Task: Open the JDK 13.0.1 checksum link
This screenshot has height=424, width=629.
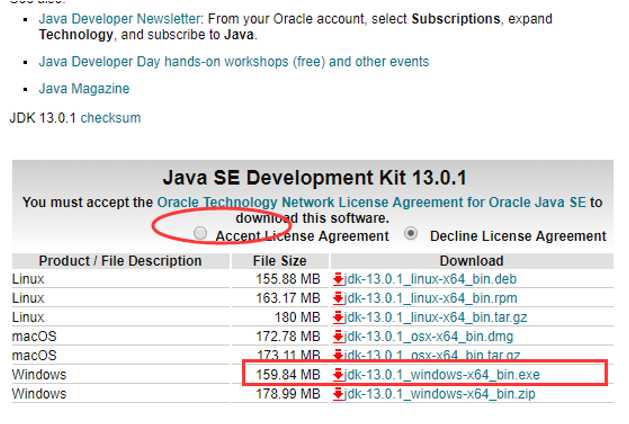Action: tap(111, 118)
